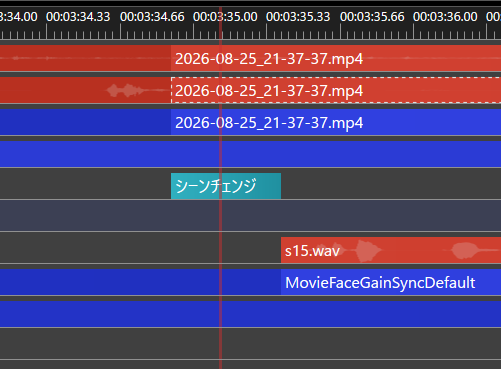
Task: Select unlabeled blue clip below MovieFaceGainSyncDefault
Action: [x=250, y=314]
